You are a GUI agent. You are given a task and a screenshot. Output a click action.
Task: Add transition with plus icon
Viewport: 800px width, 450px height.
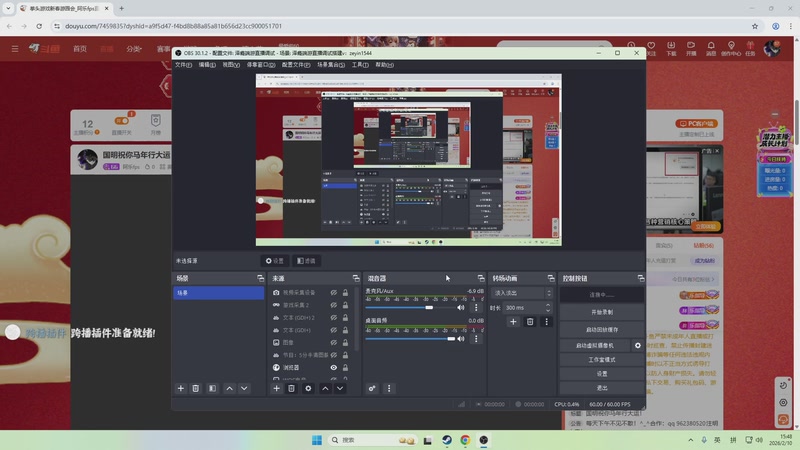513,321
